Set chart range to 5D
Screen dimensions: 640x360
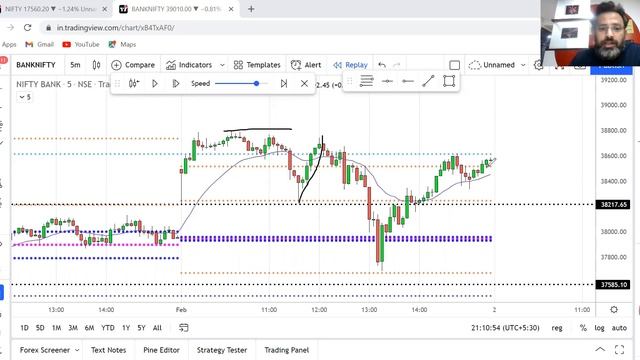[x=40, y=328]
